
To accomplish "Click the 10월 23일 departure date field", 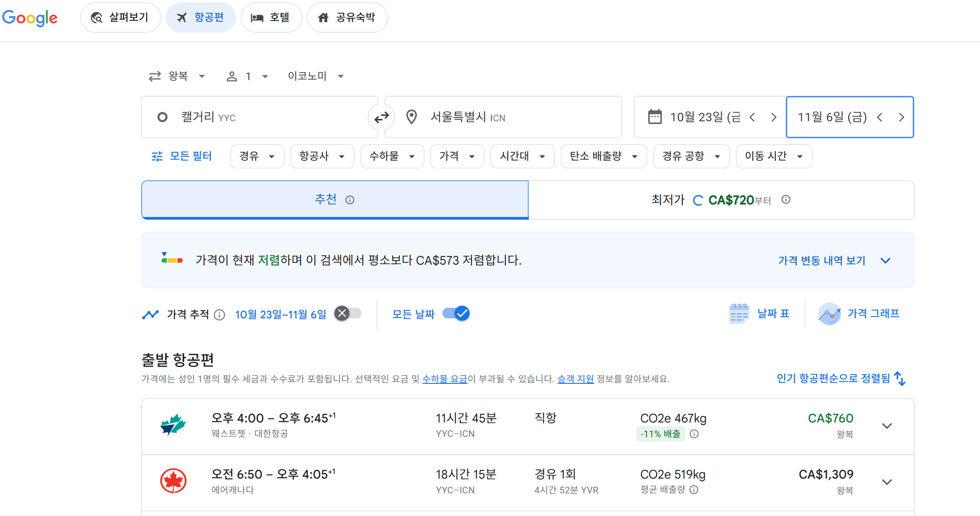I will pos(709,117).
